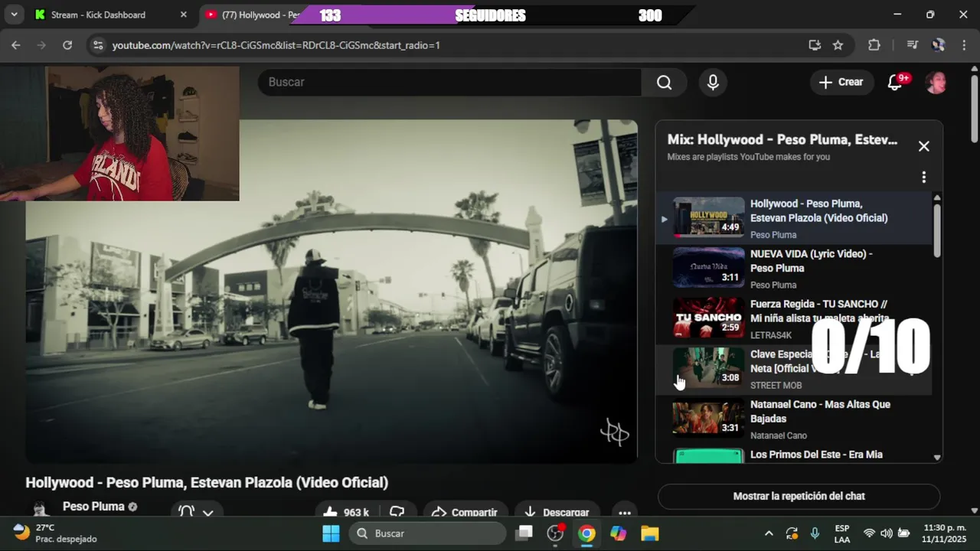Open OBS icon with red badge on the taskbar
Viewport: 980px width, 551px height.
[x=556, y=533]
